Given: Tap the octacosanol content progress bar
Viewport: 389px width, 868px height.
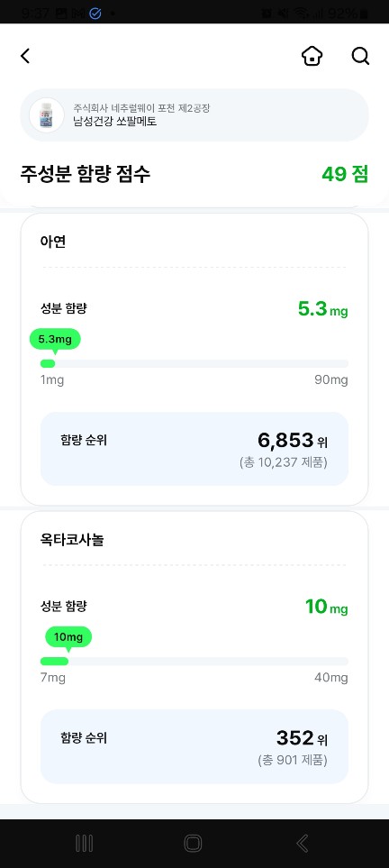Looking at the screenshot, I should [x=194, y=662].
